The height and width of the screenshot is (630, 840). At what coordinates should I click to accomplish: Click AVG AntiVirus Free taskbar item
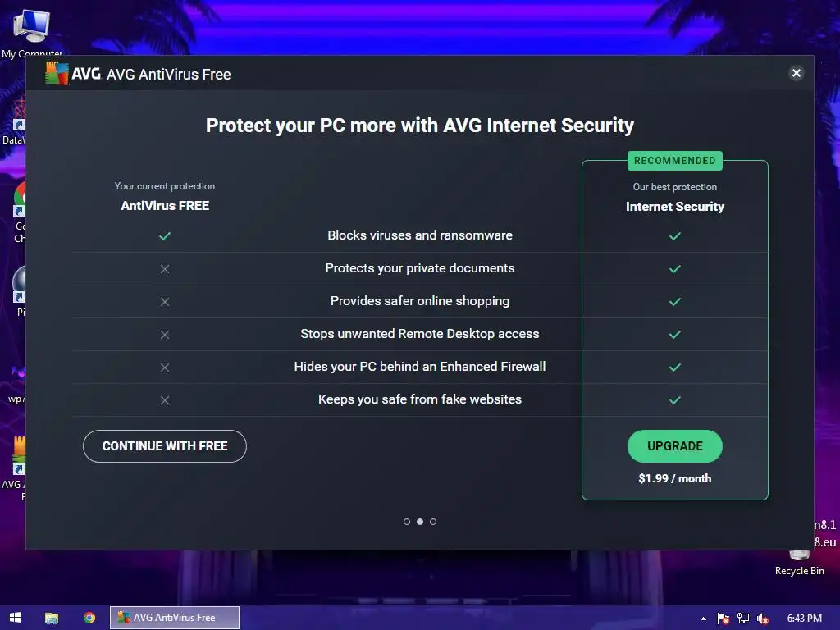click(x=174, y=618)
